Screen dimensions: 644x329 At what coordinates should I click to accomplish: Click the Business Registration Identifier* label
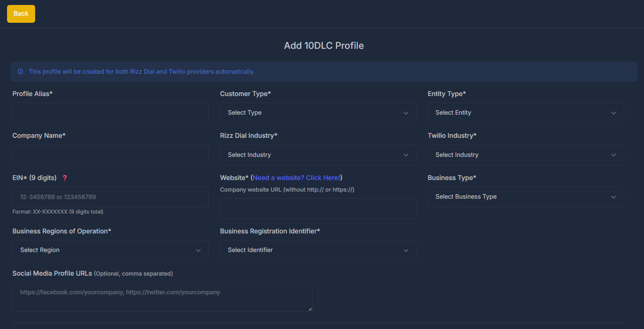[270, 231]
